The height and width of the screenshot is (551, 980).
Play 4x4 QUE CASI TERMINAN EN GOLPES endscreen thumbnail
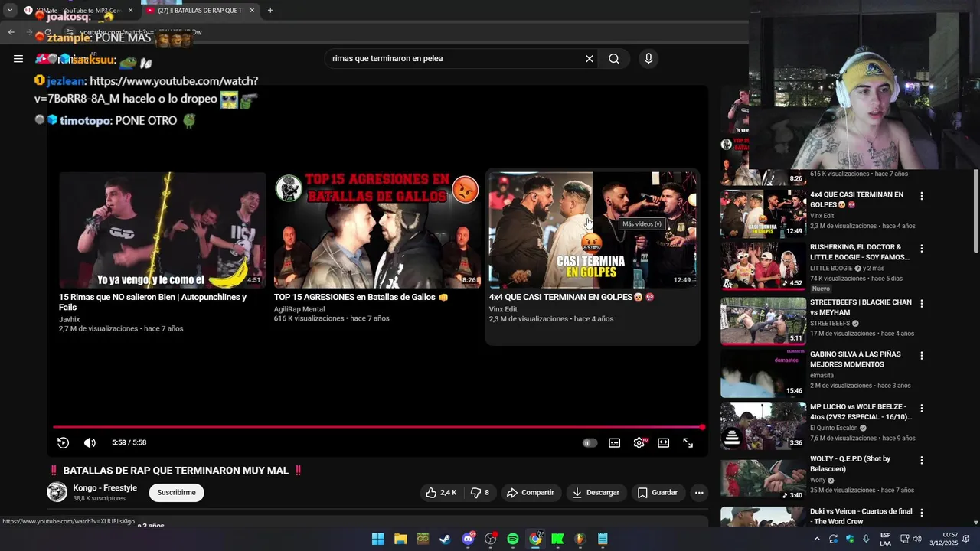coord(593,230)
